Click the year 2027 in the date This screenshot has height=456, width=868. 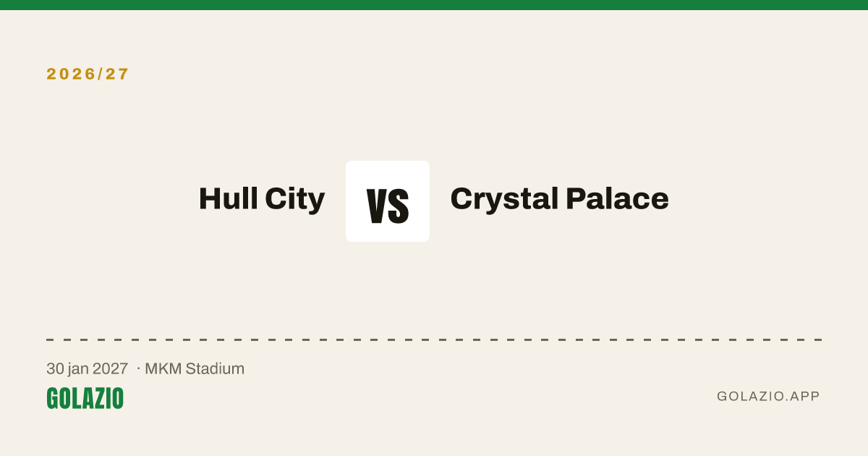pyautogui.click(x=111, y=368)
